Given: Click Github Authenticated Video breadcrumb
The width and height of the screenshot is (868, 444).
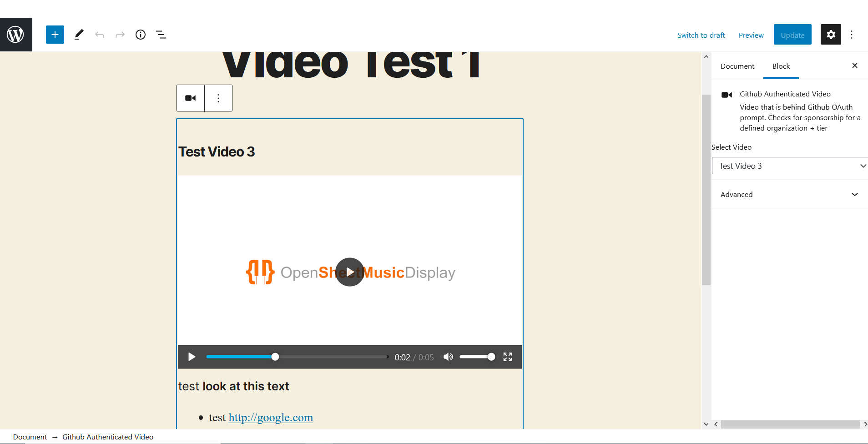Looking at the screenshot, I should (108, 437).
